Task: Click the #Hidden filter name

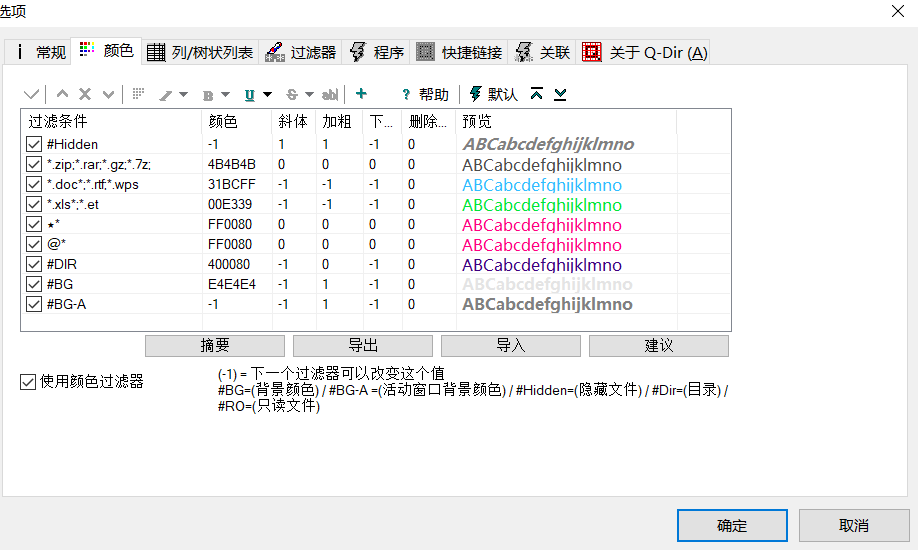Action: click(72, 144)
